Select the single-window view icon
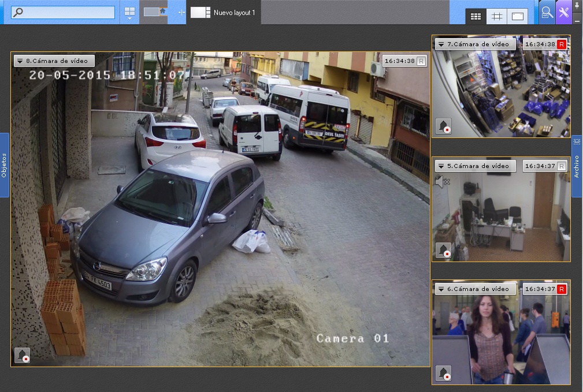Screen dimensions: 583x392 click(517, 17)
